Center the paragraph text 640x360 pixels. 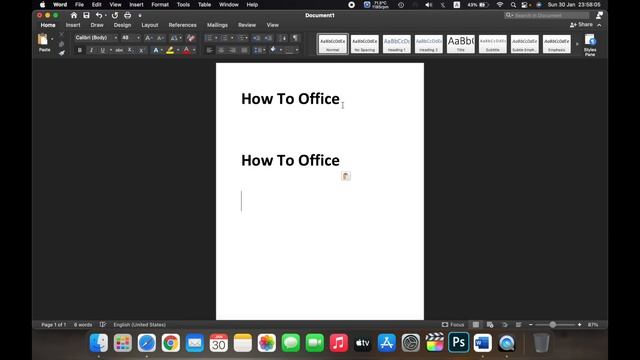click(221, 50)
